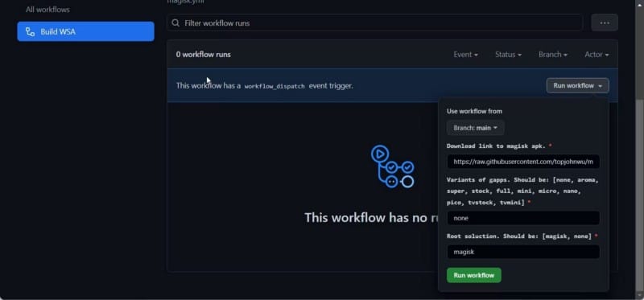Click the root solution field showing magisk
Viewport: 644px width, 300px height.
tap(523, 252)
